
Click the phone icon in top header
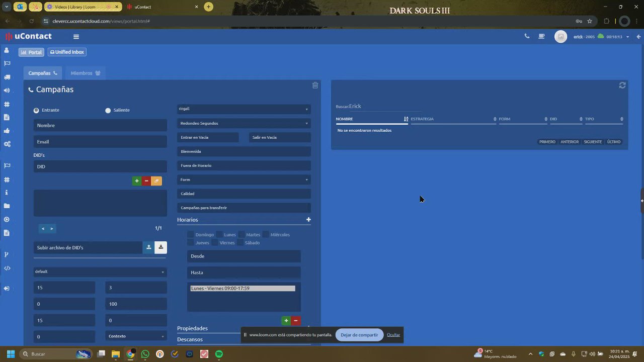(527, 36)
